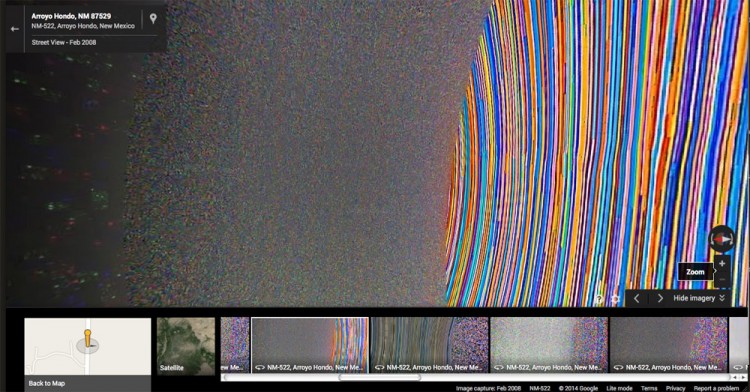Open the Privacy link

675,388
